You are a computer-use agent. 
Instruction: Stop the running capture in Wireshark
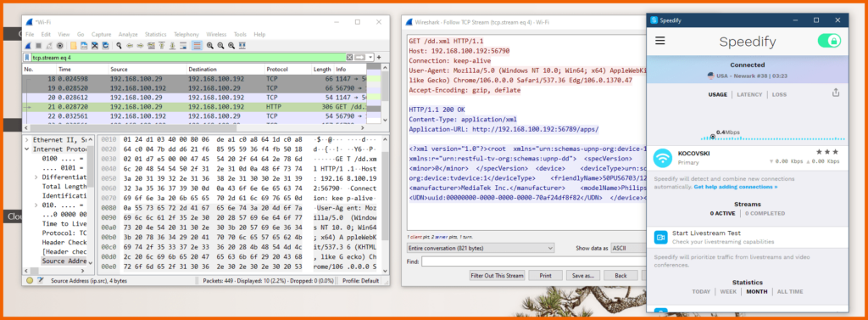pyautogui.click(x=39, y=46)
